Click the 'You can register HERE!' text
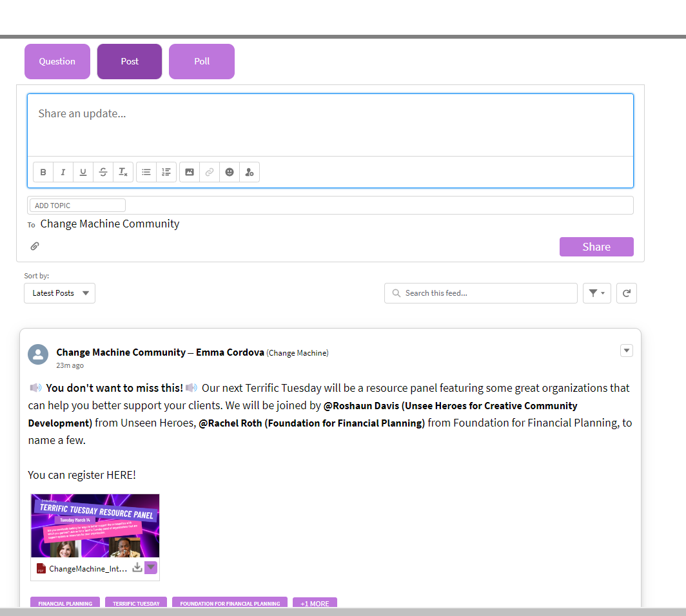The width and height of the screenshot is (686, 616). pos(82,476)
